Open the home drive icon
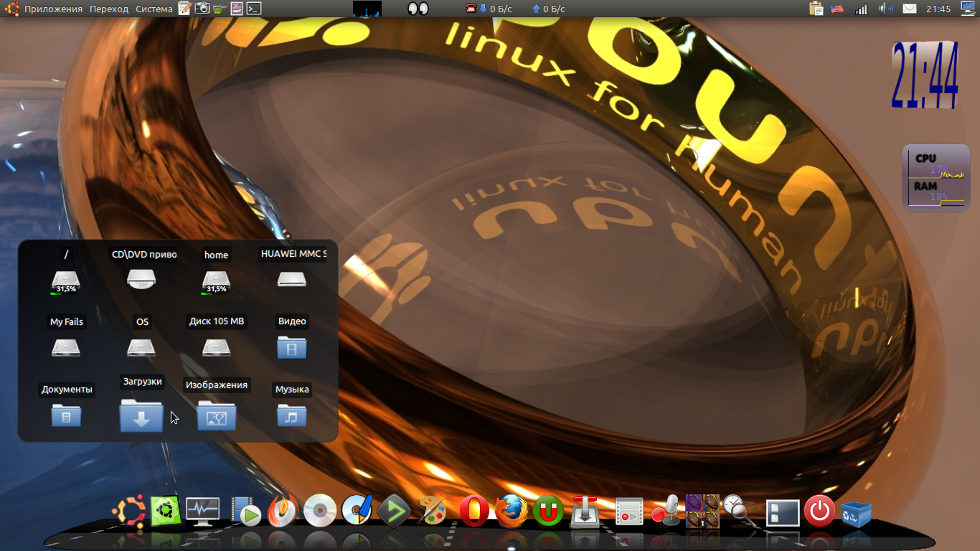 (x=216, y=281)
